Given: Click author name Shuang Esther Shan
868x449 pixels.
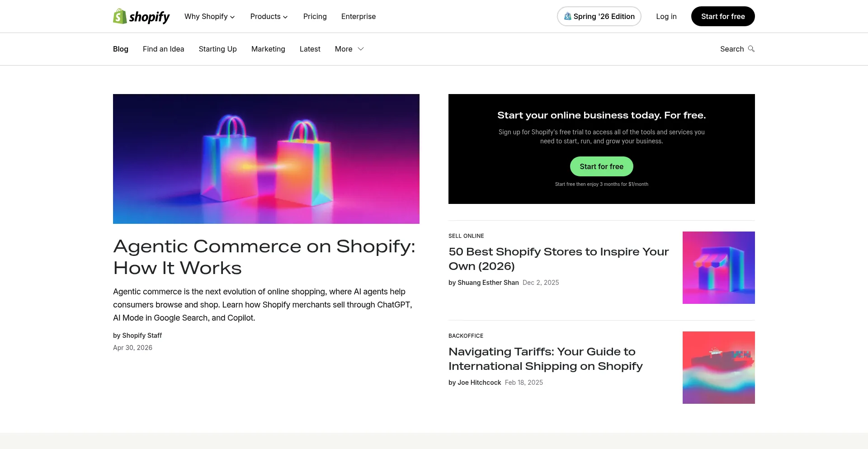Looking at the screenshot, I should tap(488, 283).
